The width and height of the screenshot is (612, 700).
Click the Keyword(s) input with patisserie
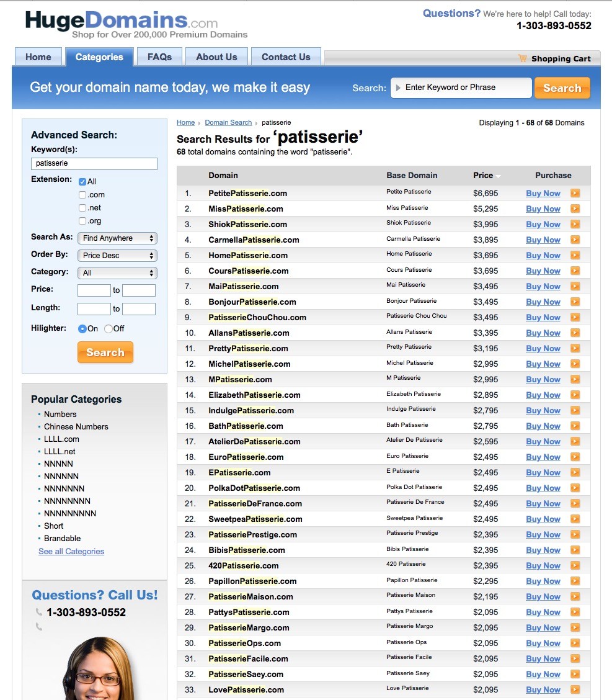click(x=94, y=163)
